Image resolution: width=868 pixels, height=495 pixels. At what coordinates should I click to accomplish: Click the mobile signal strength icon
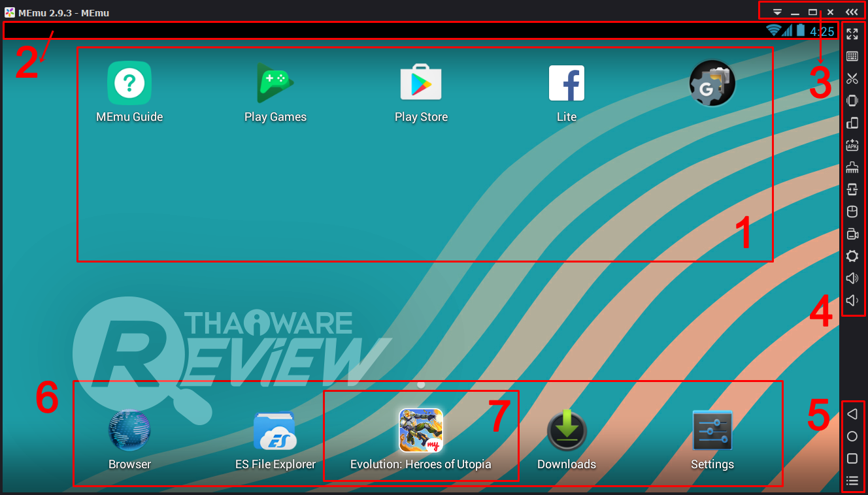pyautogui.click(x=788, y=30)
